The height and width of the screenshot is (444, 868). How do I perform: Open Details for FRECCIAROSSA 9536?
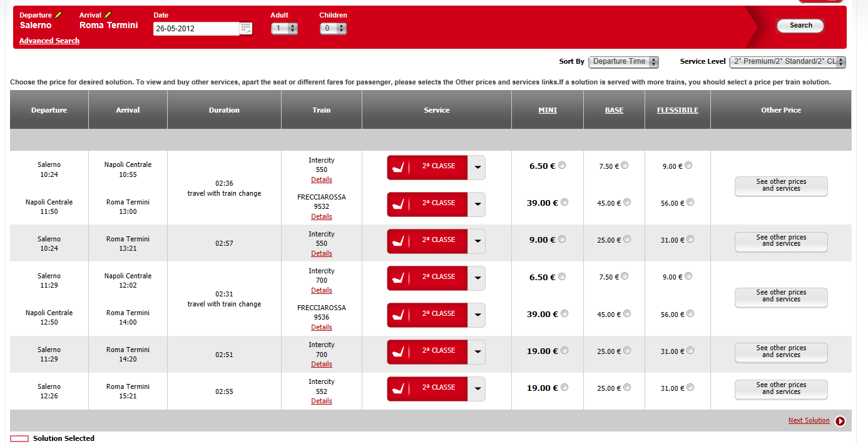pos(322,327)
